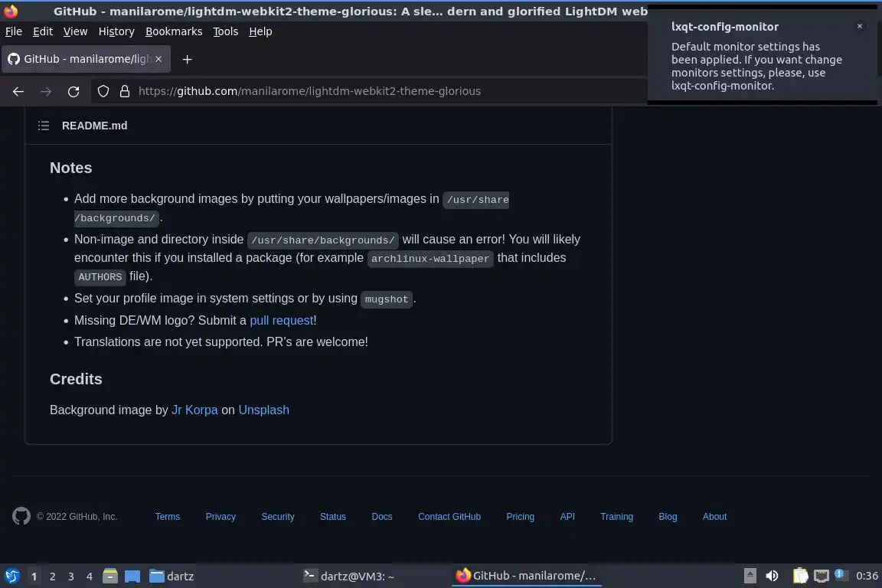
Task: Click the mugshot code text
Action: click(x=387, y=299)
